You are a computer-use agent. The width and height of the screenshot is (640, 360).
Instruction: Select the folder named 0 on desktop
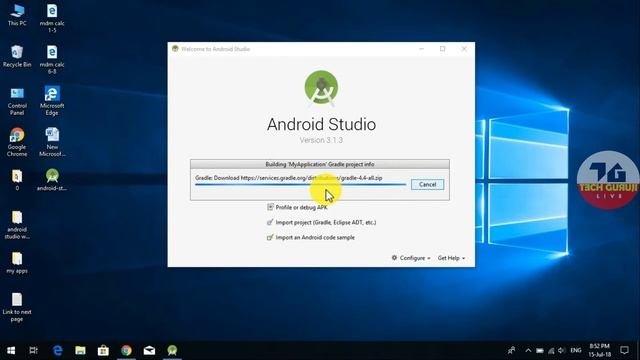coord(17,180)
